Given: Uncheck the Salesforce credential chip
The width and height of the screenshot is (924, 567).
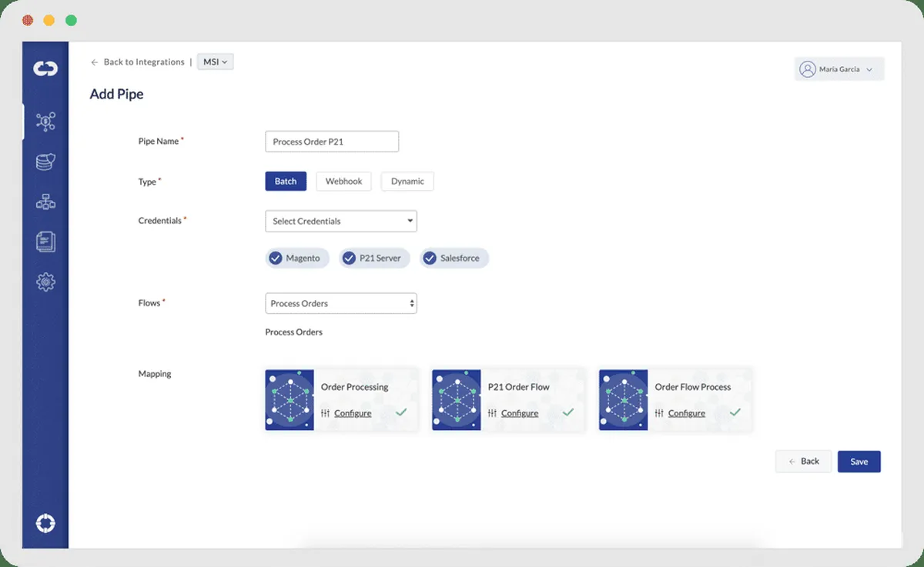Looking at the screenshot, I should point(430,258).
